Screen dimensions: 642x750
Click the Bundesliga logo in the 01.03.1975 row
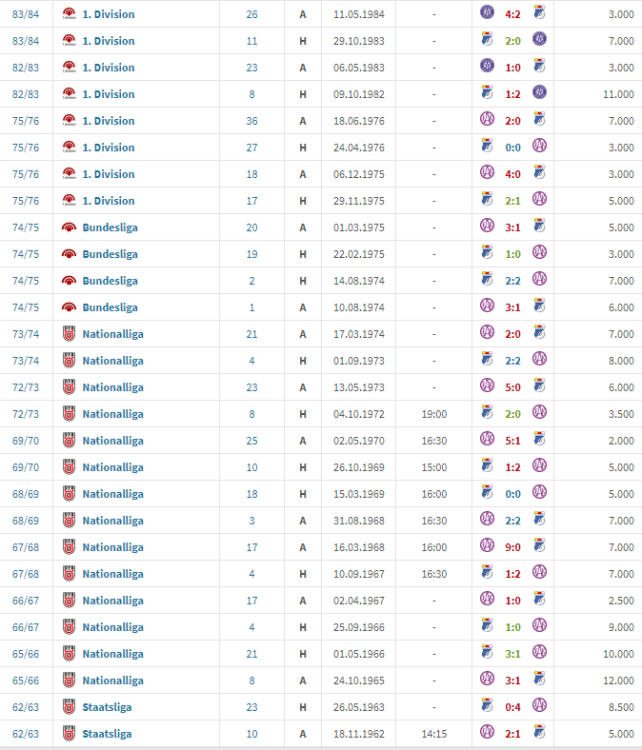tap(69, 227)
